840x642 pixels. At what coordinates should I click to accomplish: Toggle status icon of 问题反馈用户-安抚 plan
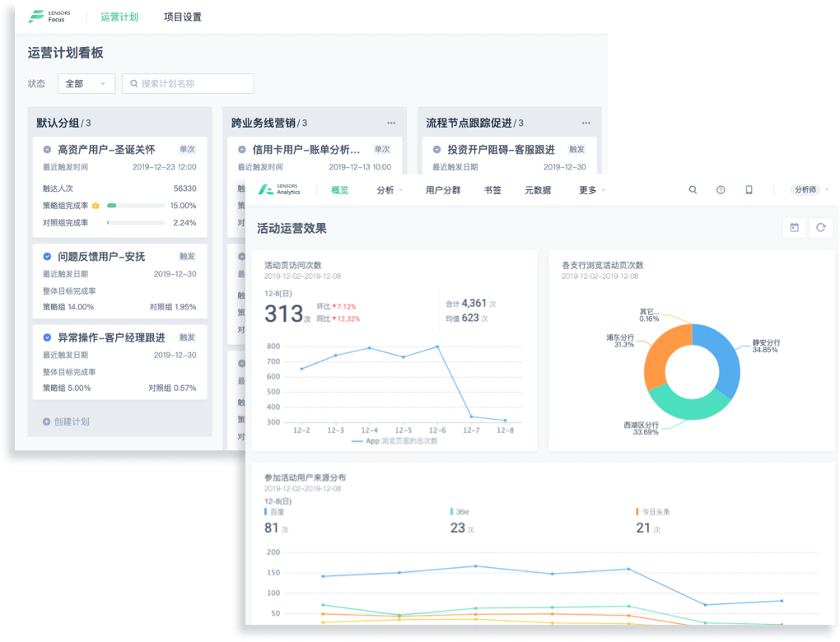click(48, 257)
